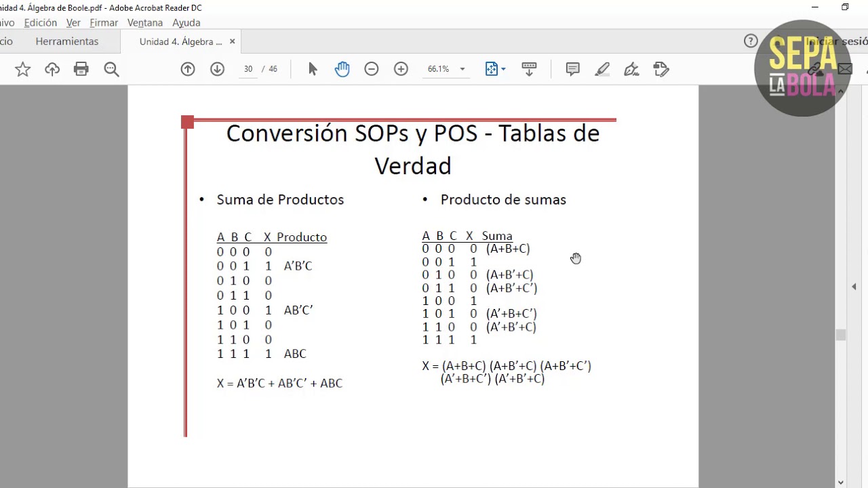
Task: Open the Ayuda menu
Action: coord(186,22)
